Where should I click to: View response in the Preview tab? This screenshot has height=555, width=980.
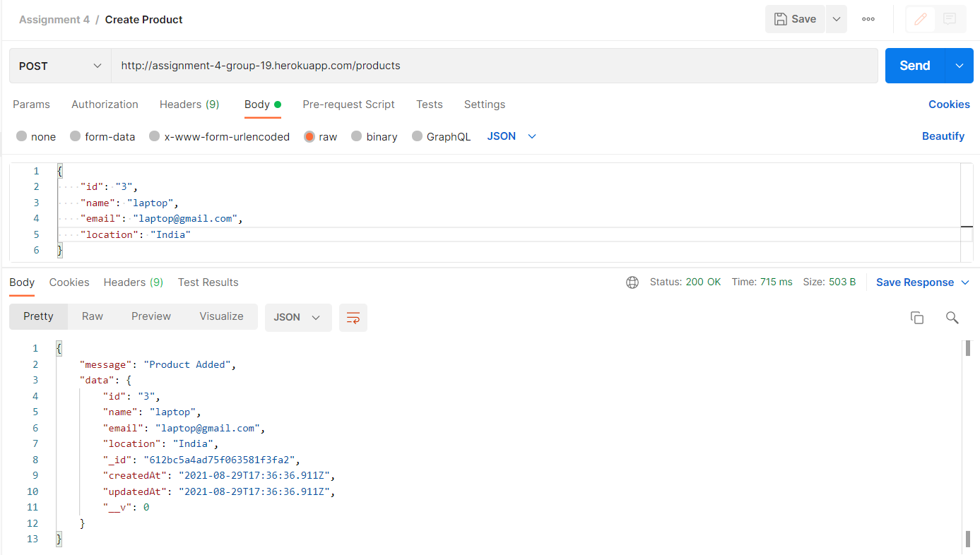tap(150, 316)
